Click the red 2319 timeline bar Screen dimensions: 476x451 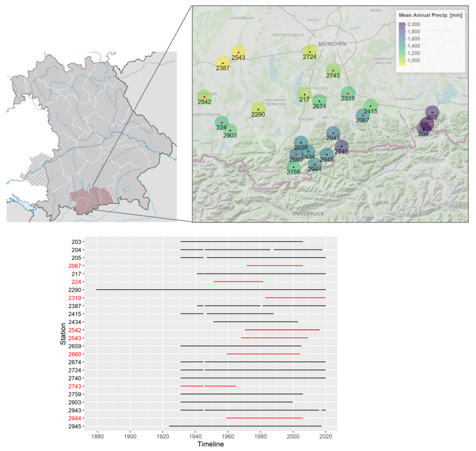[x=295, y=298]
